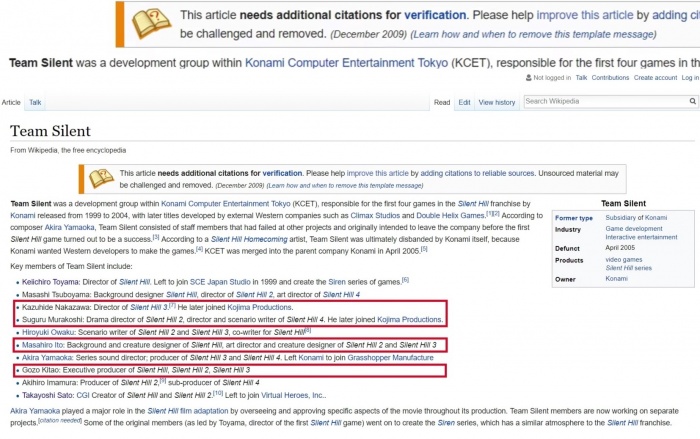Image resolution: width=700 pixels, height=439 pixels.
Task: Click Konami owner link in infobox
Action: click(x=617, y=278)
